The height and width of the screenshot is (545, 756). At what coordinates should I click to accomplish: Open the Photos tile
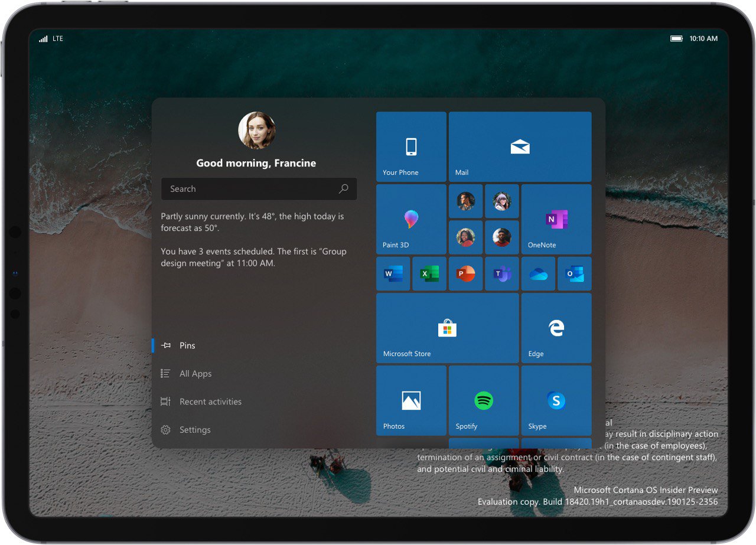click(x=411, y=400)
